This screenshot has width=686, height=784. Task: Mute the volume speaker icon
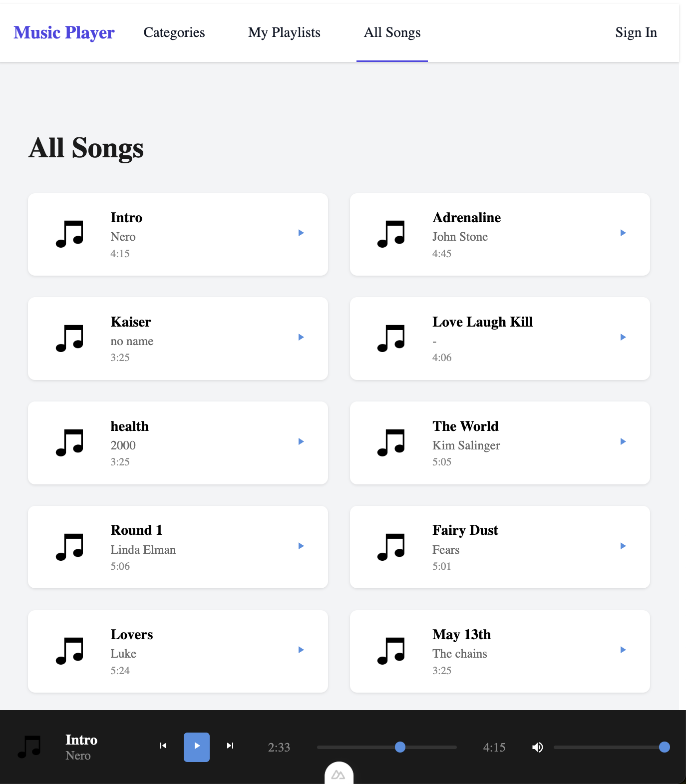(x=537, y=747)
